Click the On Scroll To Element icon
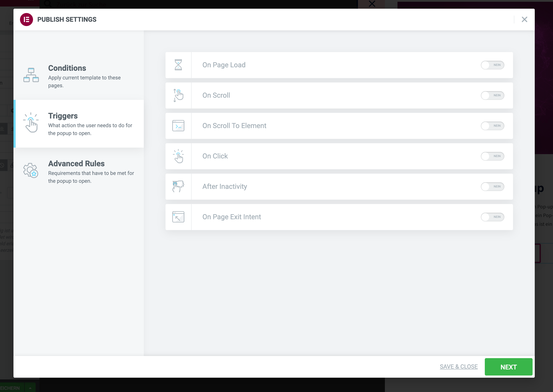This screenshot has width=553, height=392. [178, 126]
